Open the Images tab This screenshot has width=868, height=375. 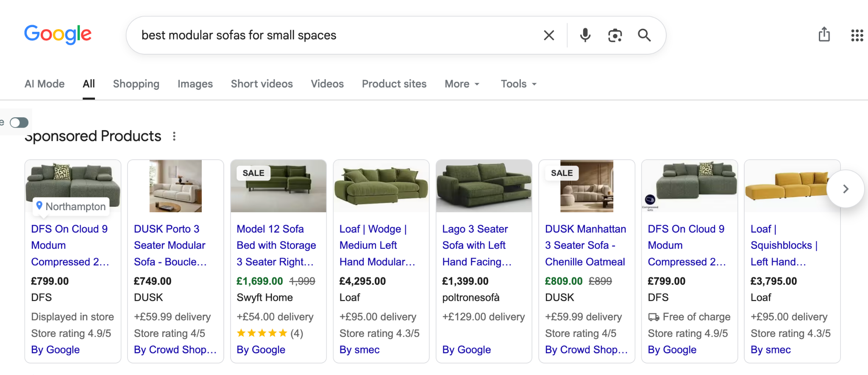(x=195, y=84)
